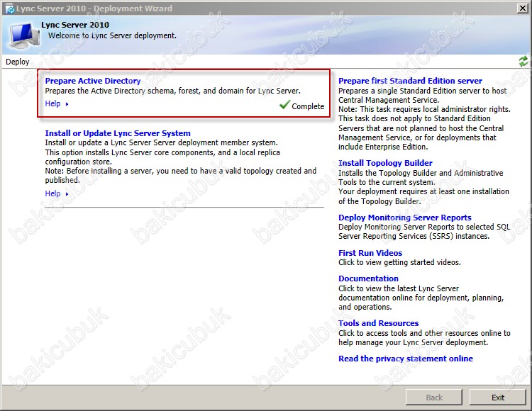Click the 'Lync Server 2010' header title
The width and height of the screenshot is (532, 411).
pos(75,25)
